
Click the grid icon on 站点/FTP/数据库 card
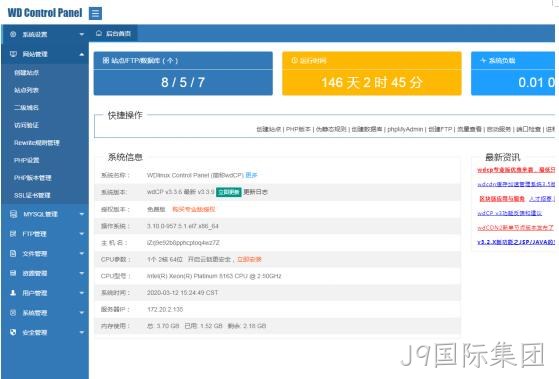click(x=106, y=60)
